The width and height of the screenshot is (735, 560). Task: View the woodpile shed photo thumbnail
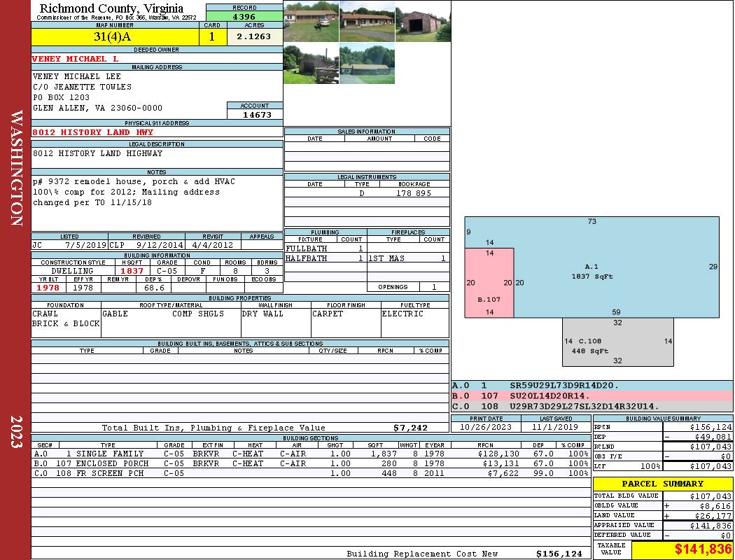click(311, 64)
